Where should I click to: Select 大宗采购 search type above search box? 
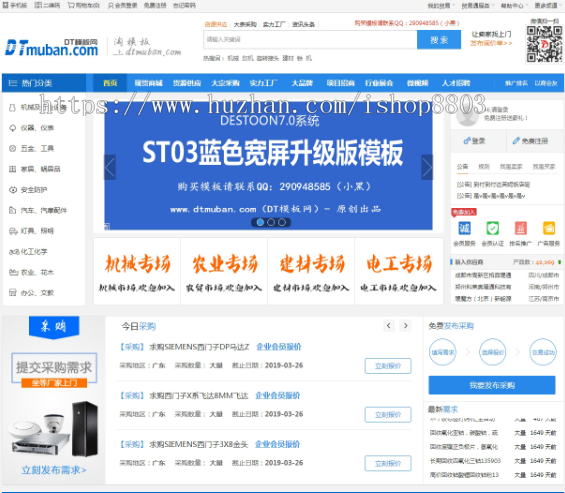point(245,25)
